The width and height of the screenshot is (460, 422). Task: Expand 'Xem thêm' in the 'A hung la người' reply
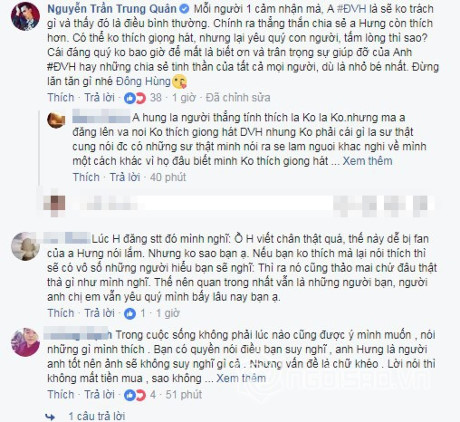click(x=367, y=161)
